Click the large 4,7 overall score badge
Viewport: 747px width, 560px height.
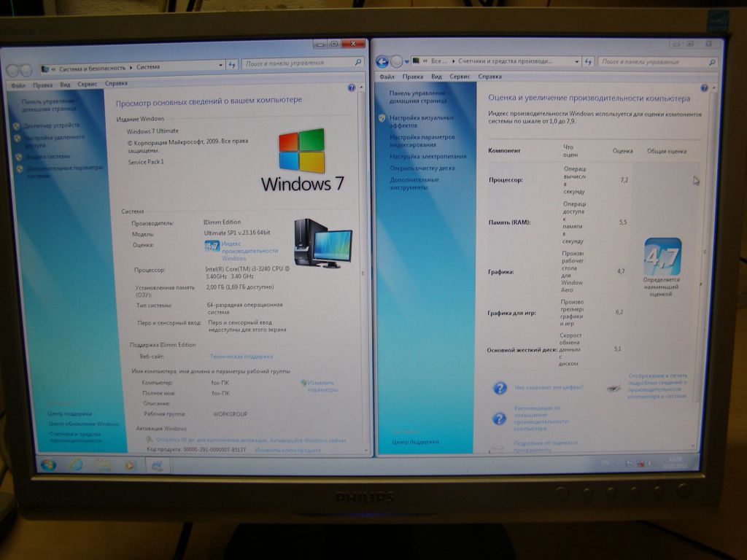[662, 257]
